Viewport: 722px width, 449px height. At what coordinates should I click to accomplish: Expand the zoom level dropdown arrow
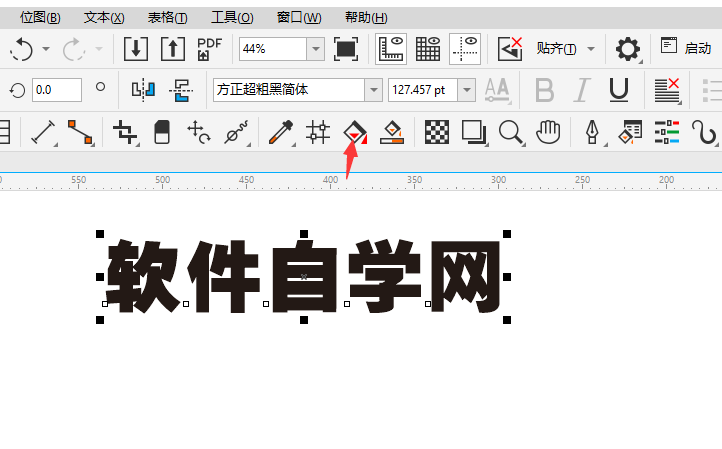point(316,49)
